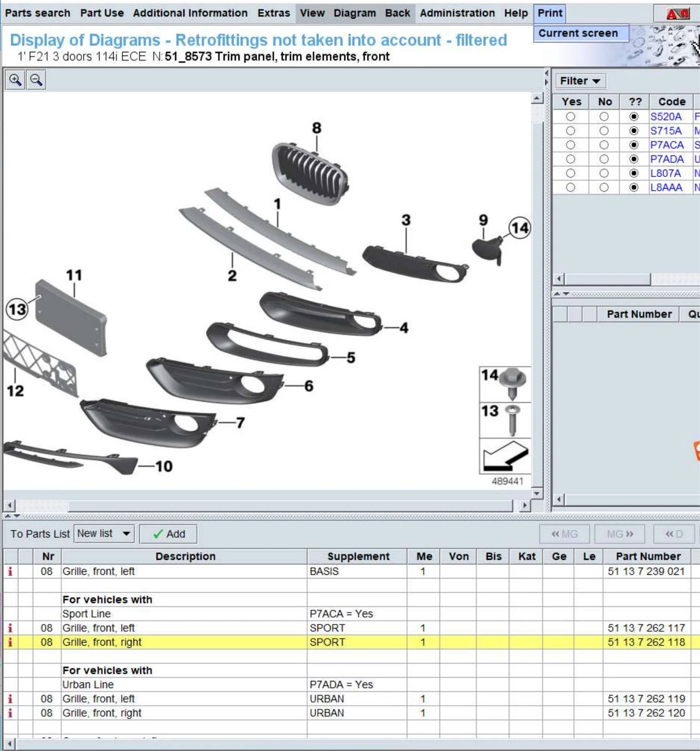Viewport: 700px width, 751px height.
Task: Click the zoom out magnifier icon
Action: (36, 80)
